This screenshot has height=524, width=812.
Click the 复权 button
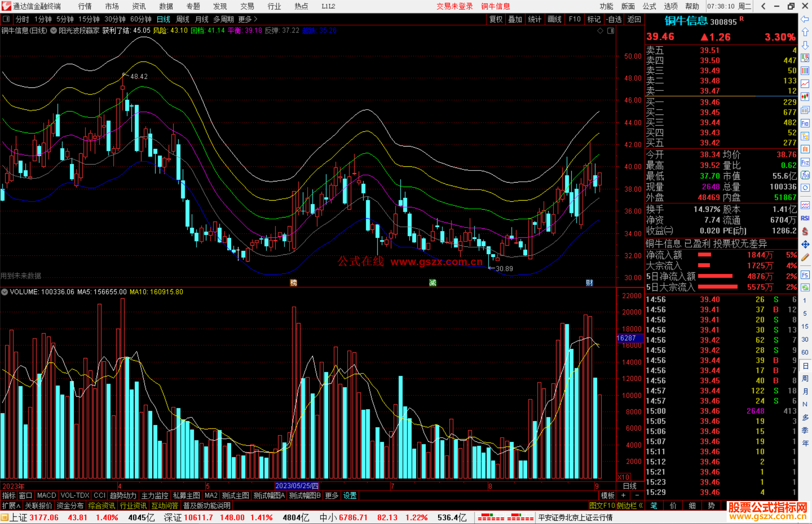[496, 19]
